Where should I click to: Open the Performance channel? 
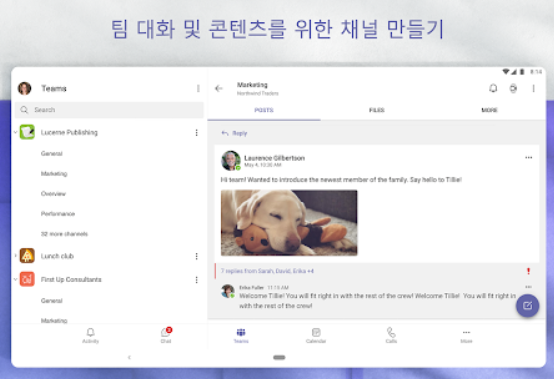58,214
